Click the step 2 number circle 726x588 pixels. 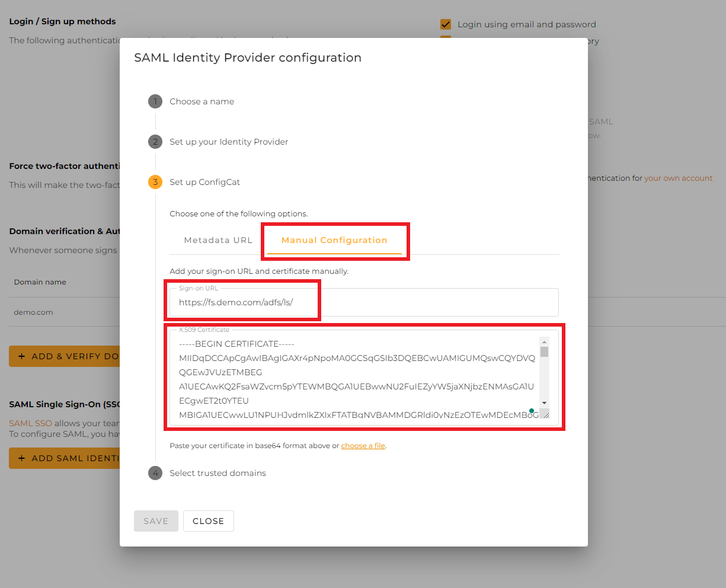[x=155, y=142]
